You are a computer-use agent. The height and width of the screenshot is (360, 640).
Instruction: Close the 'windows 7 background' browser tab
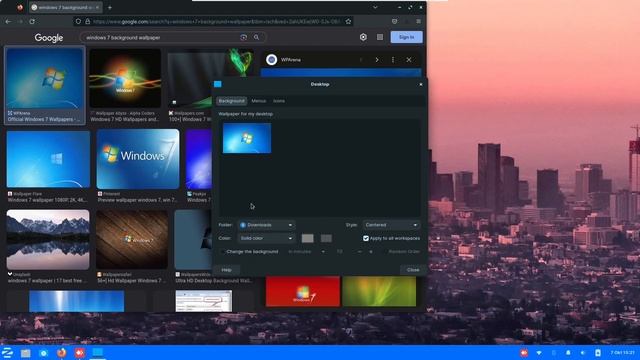[98, 7]
